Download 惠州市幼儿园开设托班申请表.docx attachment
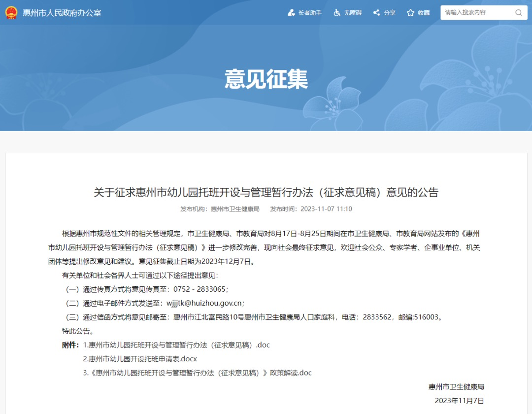This screenshot has width=532, height=414. (x=140, y=359)
